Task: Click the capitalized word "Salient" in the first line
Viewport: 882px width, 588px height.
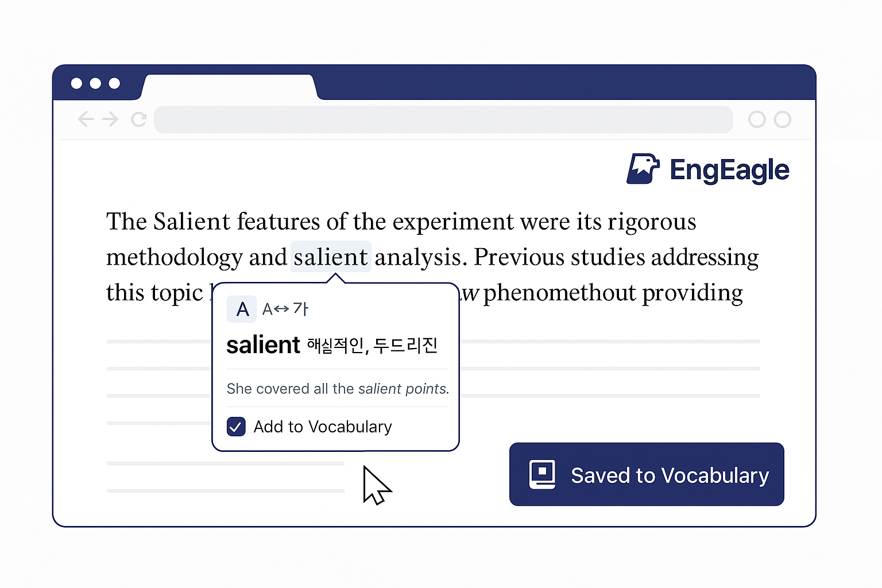Action: pyautogui.click(x=191, y=222)
